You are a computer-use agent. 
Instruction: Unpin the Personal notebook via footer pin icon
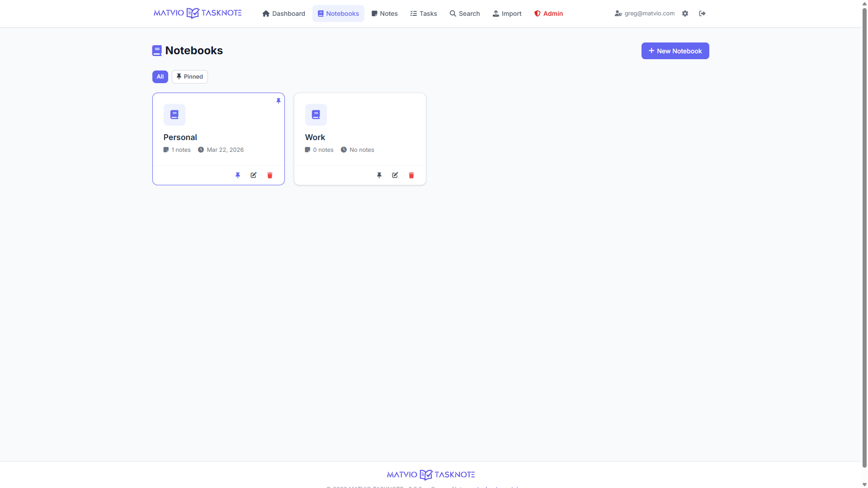click(238, 175)
